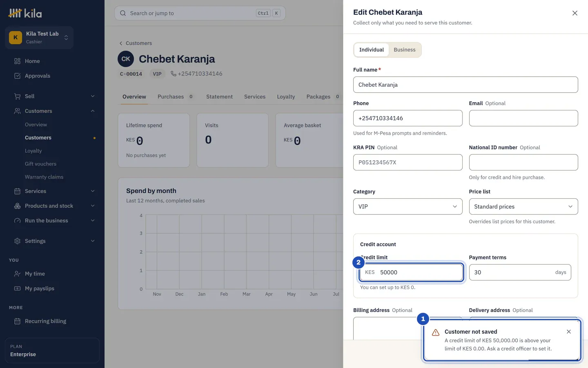Expand Run the business chevron
Viewport: 588px width, 368px height.
(93, 220)
